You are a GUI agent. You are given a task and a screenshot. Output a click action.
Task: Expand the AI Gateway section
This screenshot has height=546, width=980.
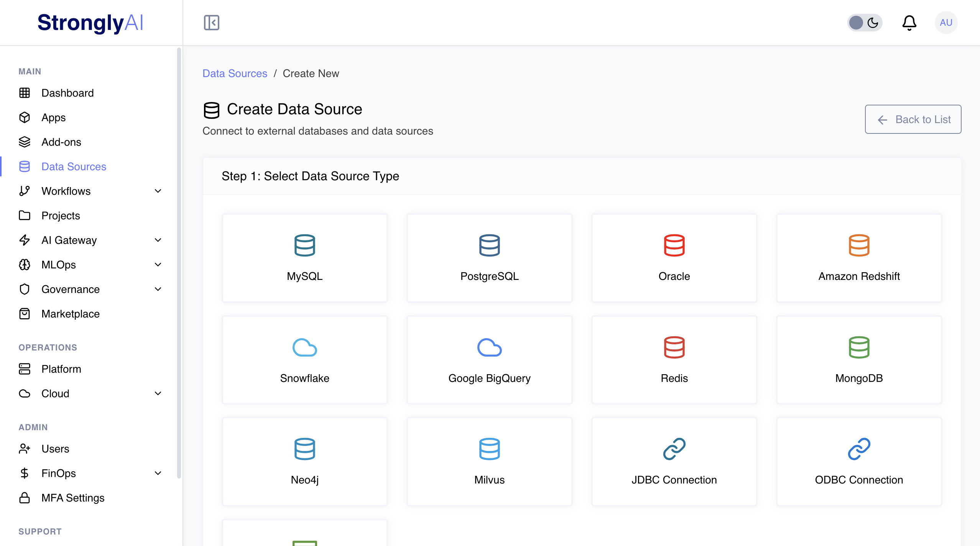(158, 240)
